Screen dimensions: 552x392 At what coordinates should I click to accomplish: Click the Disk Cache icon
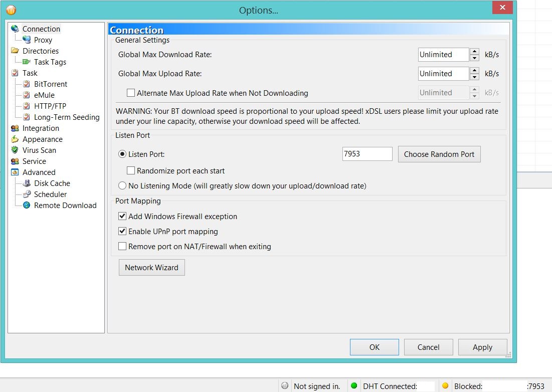[27, 183]
